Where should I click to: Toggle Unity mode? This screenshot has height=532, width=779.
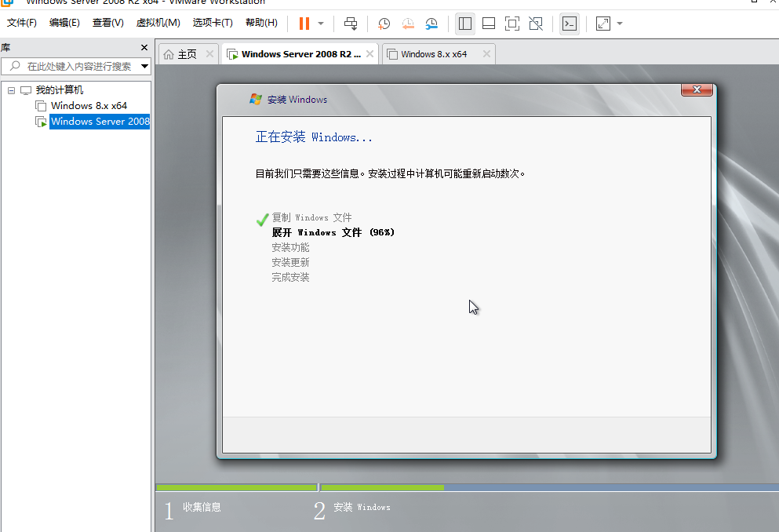[x=536, y=24]
